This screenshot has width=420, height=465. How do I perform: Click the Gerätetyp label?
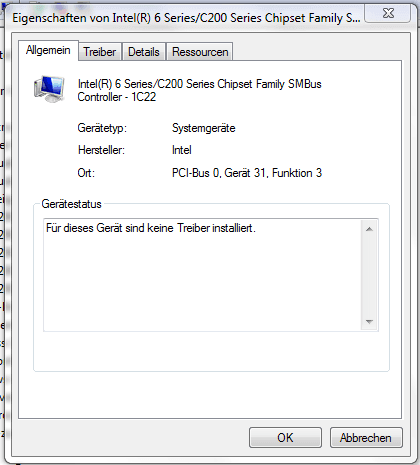tap(102, 128)
